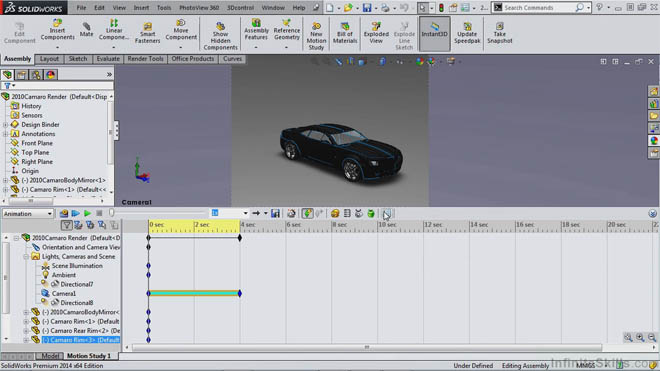Switch to the Render Tools tab

coord(145,59)
